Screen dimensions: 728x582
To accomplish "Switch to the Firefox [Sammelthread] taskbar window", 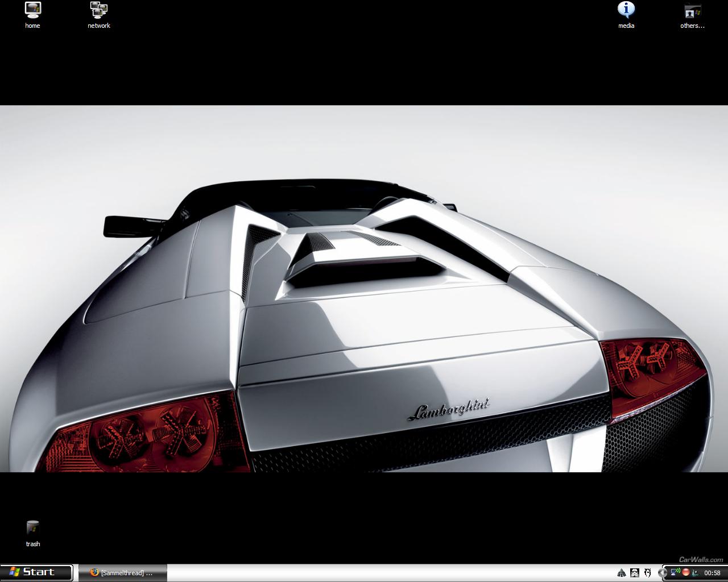I will pos(123,573).
